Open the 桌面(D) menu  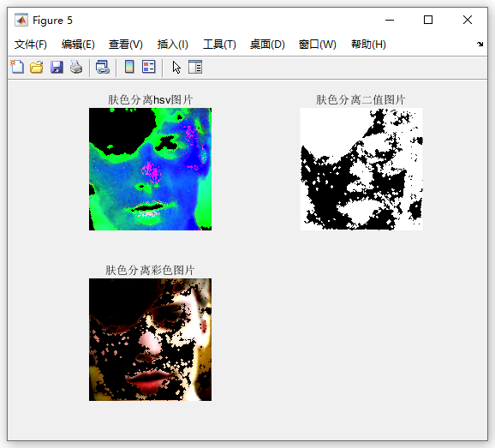267,45
